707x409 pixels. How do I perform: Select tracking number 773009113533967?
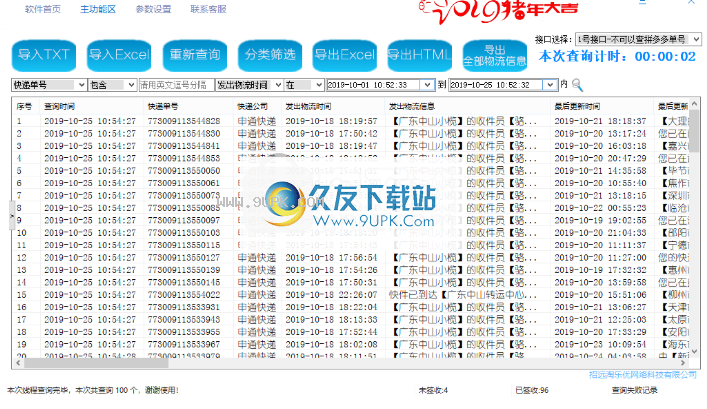coord(184,344)
